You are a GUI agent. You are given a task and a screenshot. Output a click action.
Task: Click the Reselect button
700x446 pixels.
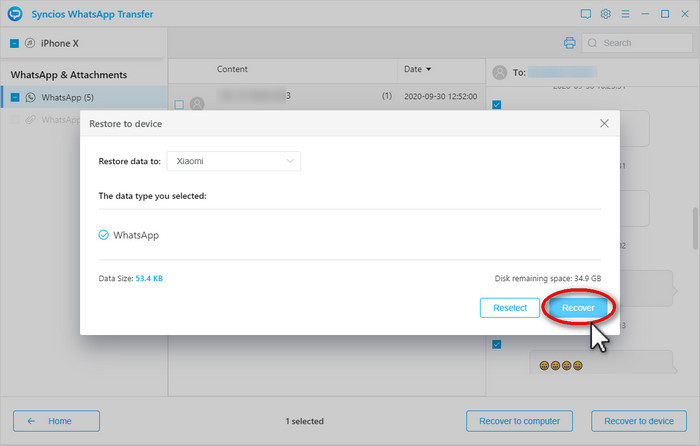click(x=510, y=308)
